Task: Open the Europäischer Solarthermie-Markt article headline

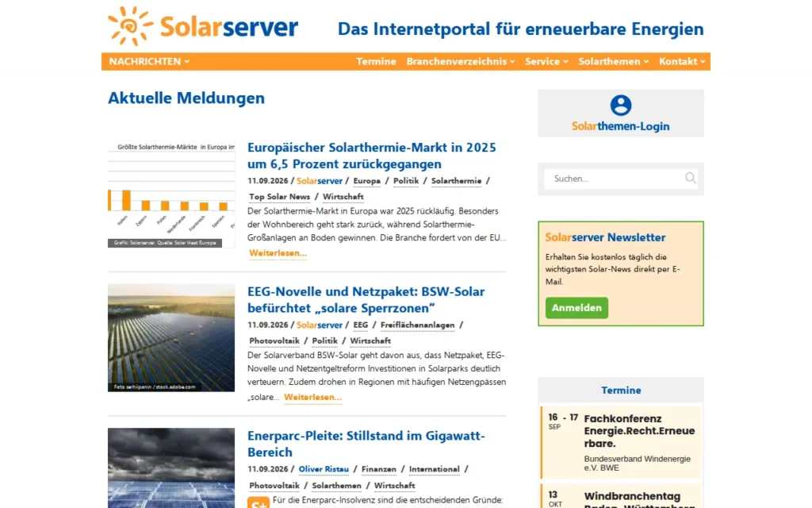Action: click(371, 156)
